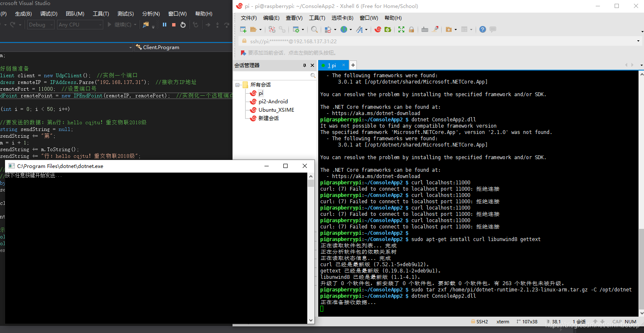Open the 分析(N) menu in Visual Studio
Viewport: 644px width, 333px height.
pos(151,14)
